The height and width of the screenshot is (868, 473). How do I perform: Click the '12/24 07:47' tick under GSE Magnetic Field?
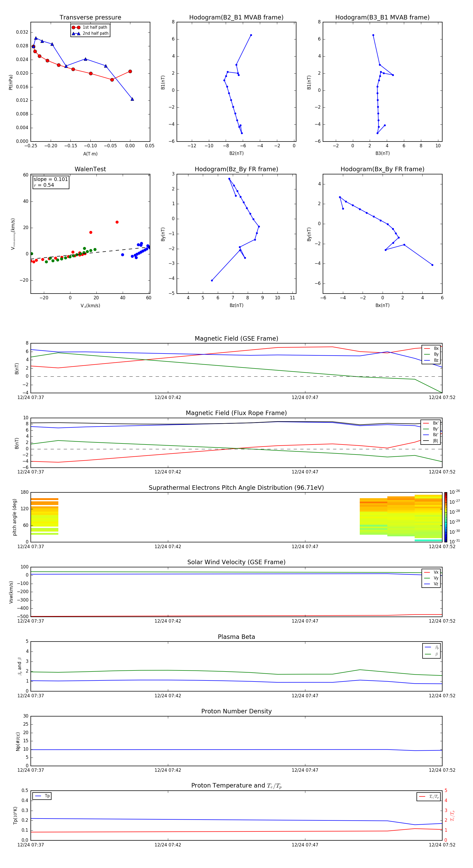[305, 398]
